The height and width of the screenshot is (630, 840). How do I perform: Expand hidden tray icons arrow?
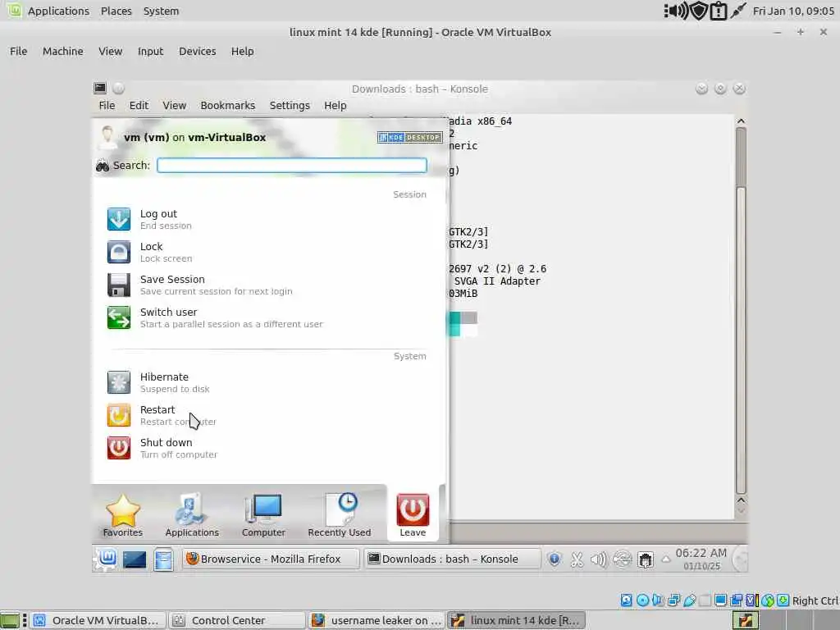pos(666,559)
